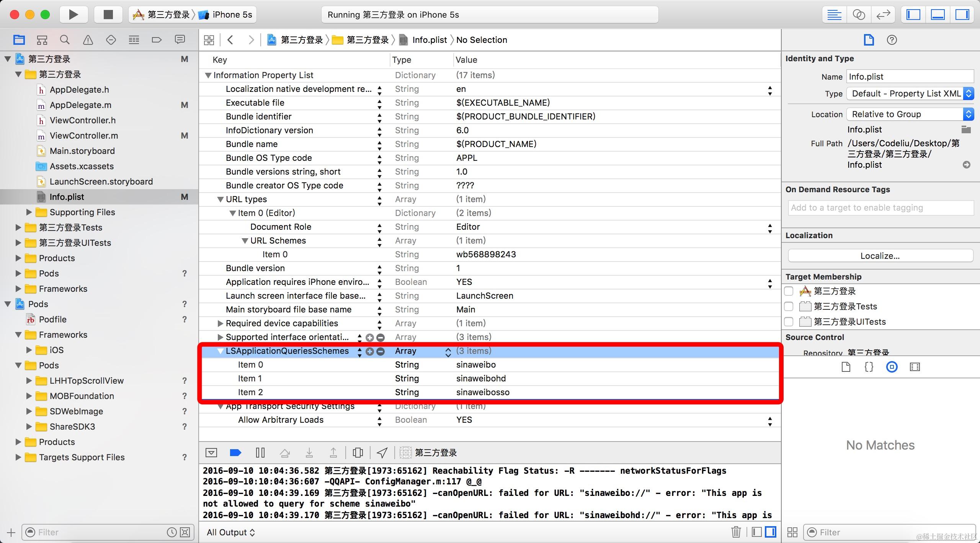This screenshot has height=543, width=980.
Task: Click the Run (play) button
Action: (x=73, y=15)
